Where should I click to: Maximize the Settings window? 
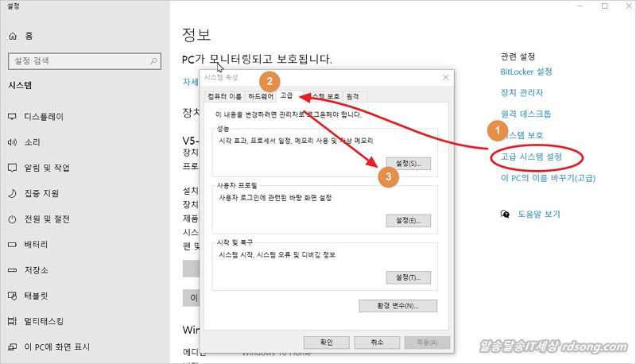point(604,6)
